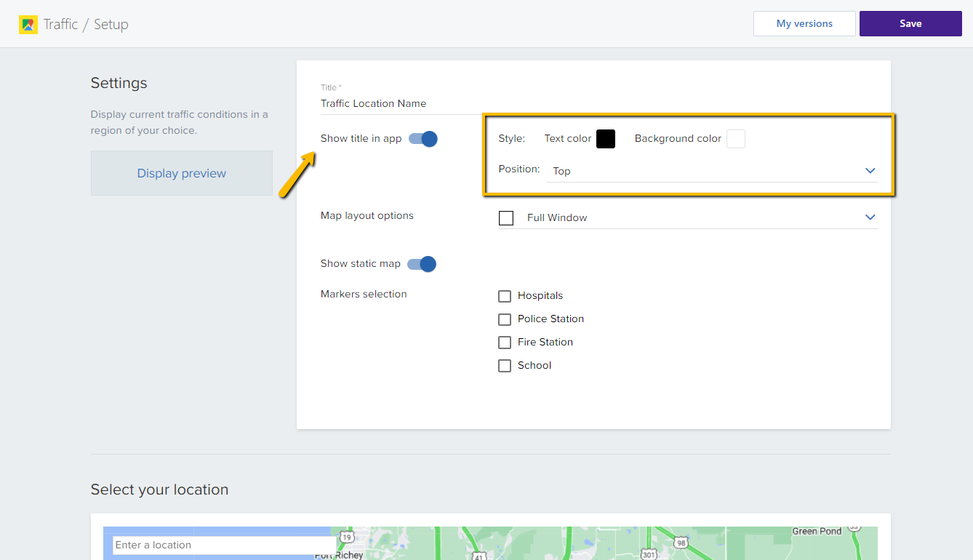
Task: Toggle the Show static map switch
Action: click(421, 264)
